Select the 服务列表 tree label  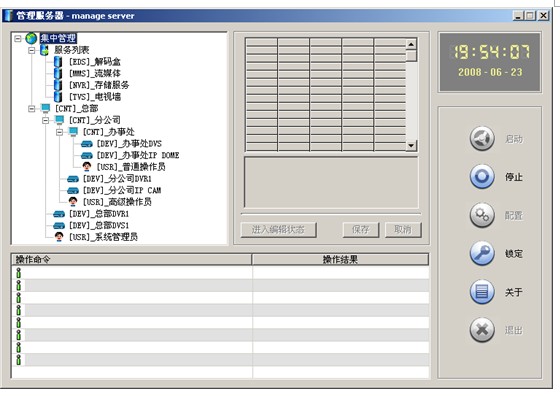pos(71,50)
